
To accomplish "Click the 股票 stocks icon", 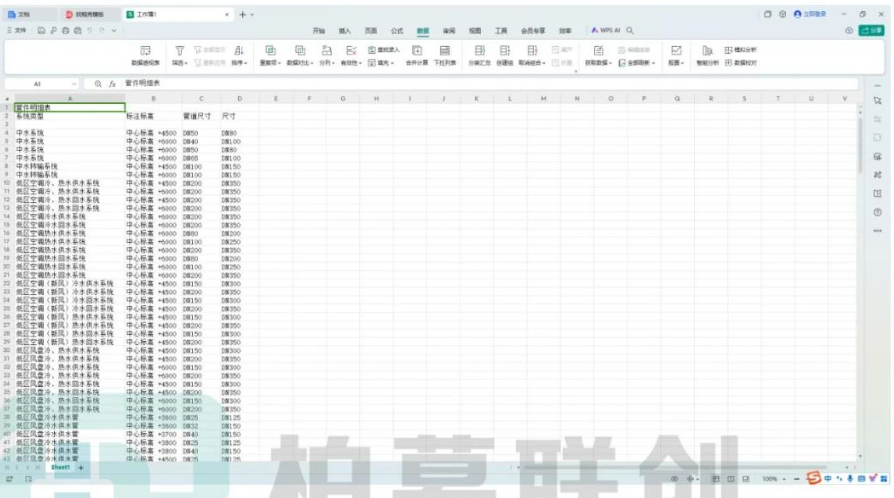I will [676, 51].
